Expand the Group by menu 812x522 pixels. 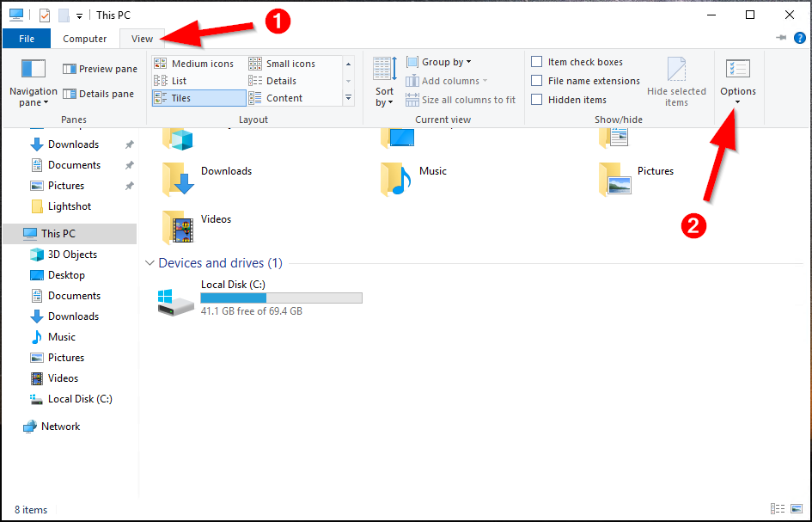pos(438,62)
